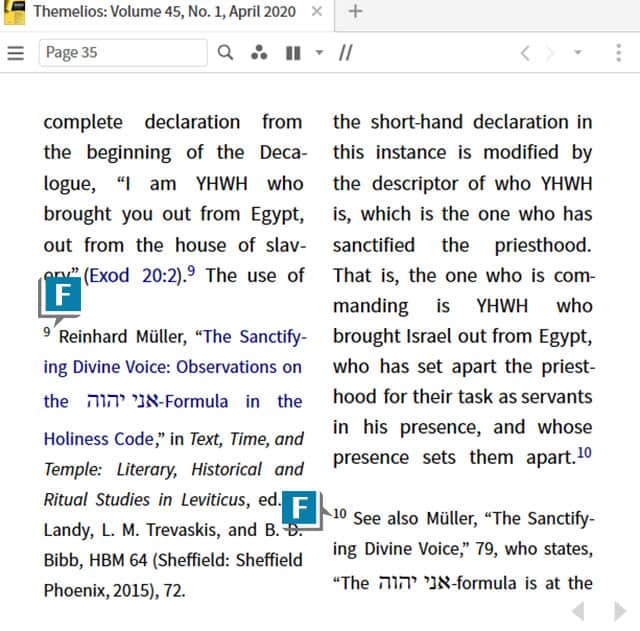Go forward with the right chevron
Screen dimensions: 640x631
[550, 53]
